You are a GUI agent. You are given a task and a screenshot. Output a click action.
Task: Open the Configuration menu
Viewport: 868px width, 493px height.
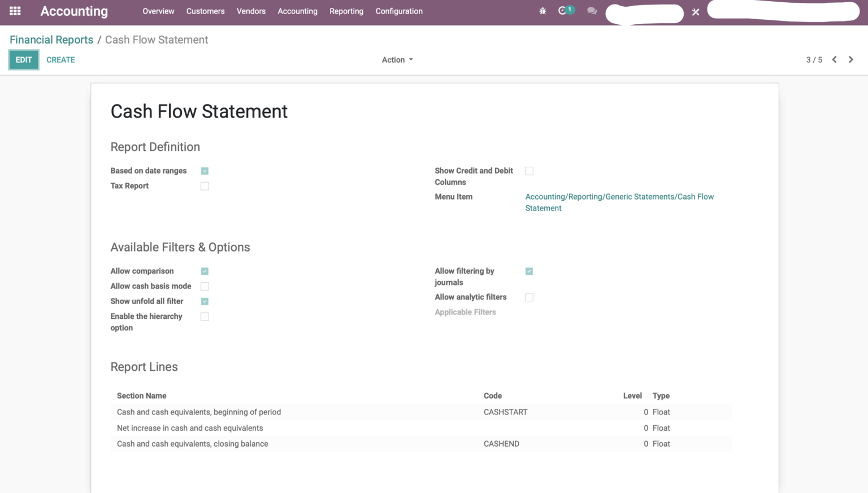click(399, 11)
